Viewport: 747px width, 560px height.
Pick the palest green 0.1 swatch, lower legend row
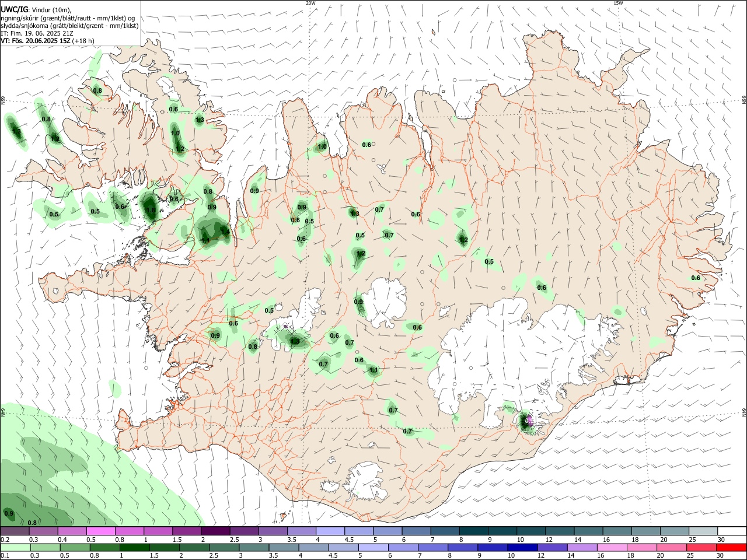coord(15,548)
